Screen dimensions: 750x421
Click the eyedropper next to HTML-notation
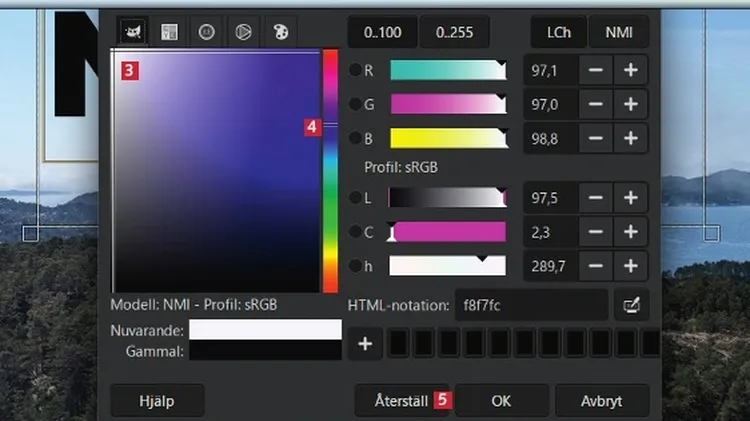tap(630, 304)
